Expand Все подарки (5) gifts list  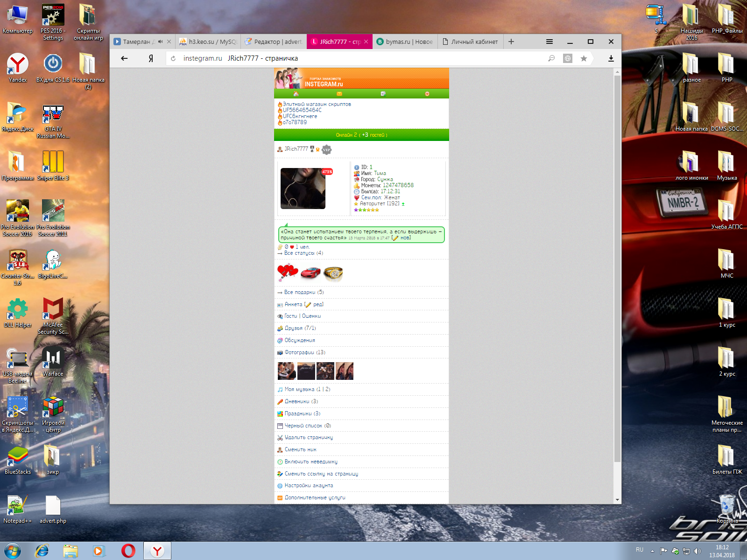pos(303,292)
